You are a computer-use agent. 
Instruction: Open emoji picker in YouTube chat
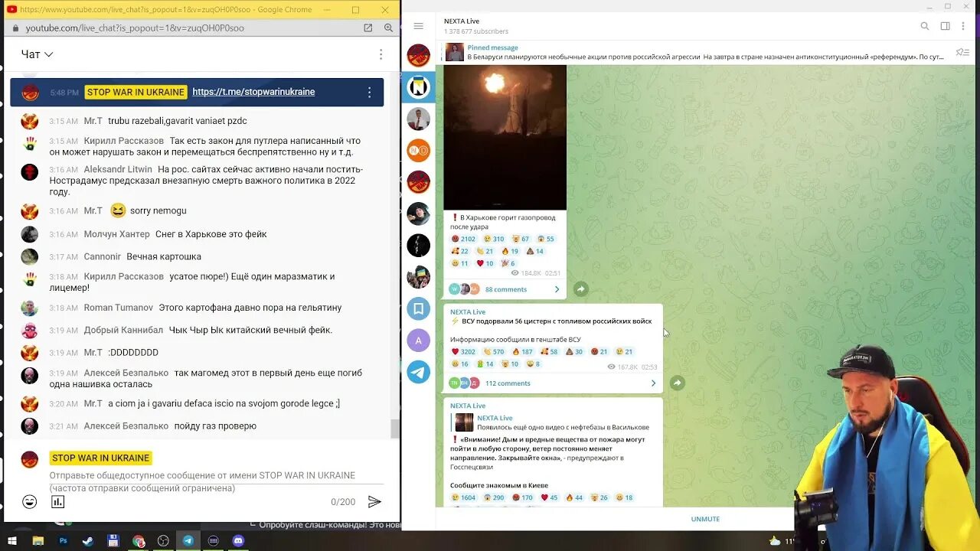[29, 502]
